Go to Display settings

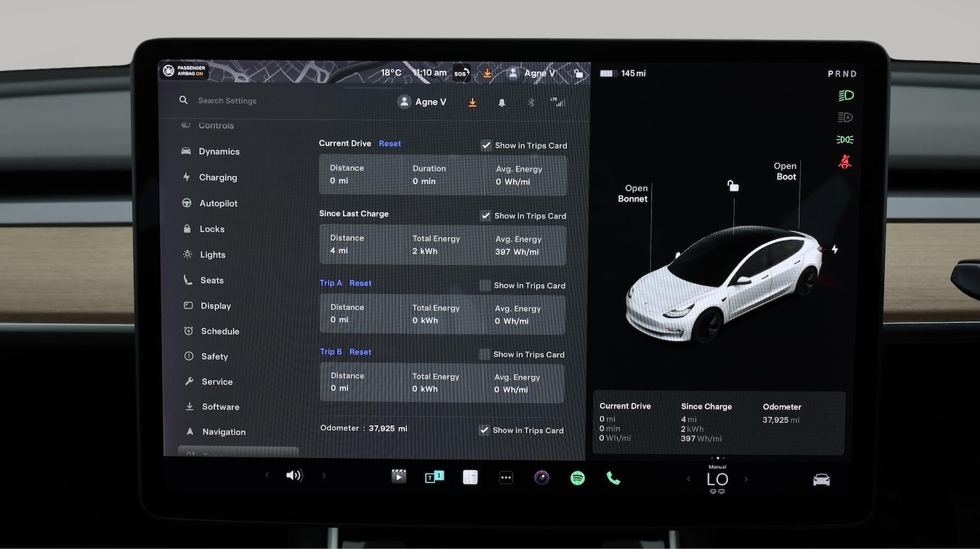coord(208,306)
